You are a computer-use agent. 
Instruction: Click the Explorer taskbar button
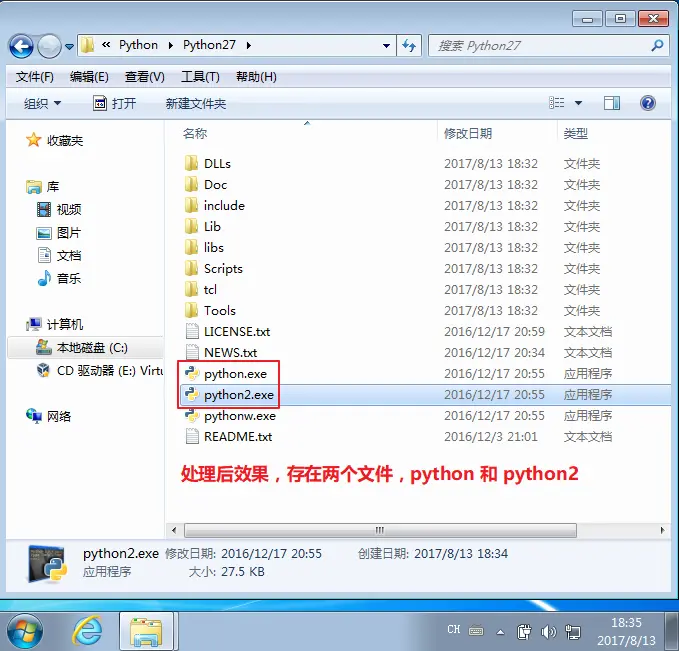(146, 632)
